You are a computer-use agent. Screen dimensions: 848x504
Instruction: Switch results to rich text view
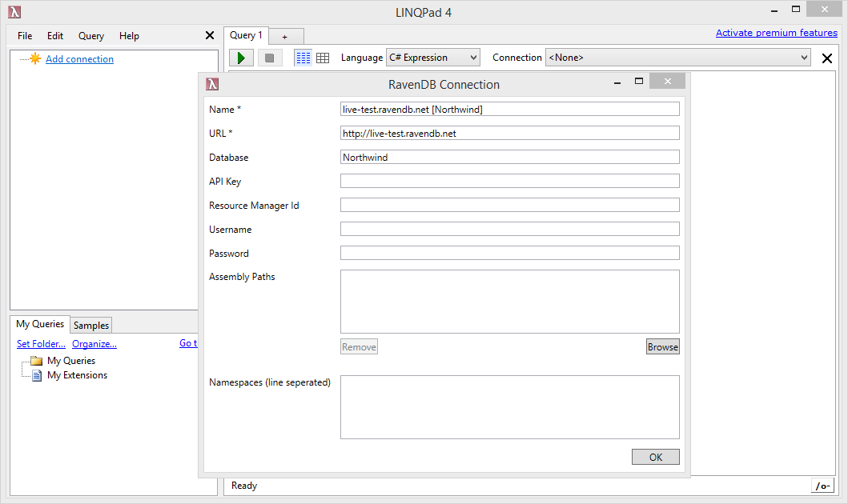click(x=303, y=58)
